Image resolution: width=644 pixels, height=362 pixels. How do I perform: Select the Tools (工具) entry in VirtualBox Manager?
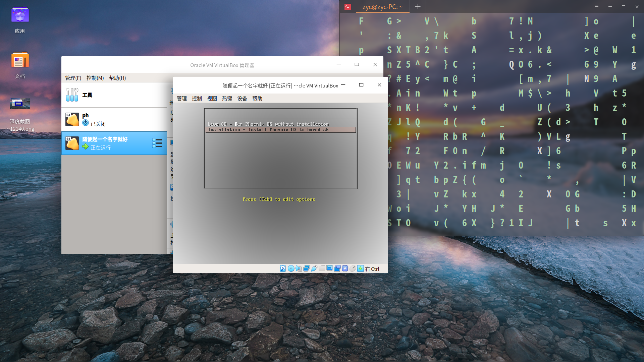[x=114, y=95]
